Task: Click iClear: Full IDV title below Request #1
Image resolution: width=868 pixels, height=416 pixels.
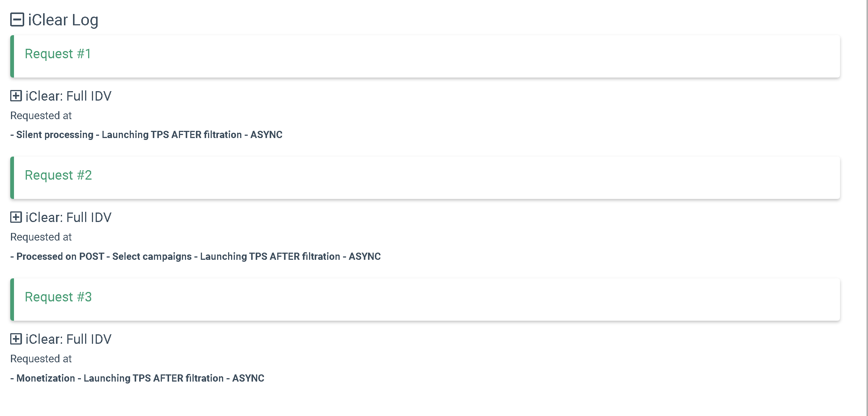Action: (x=68, y=96)
